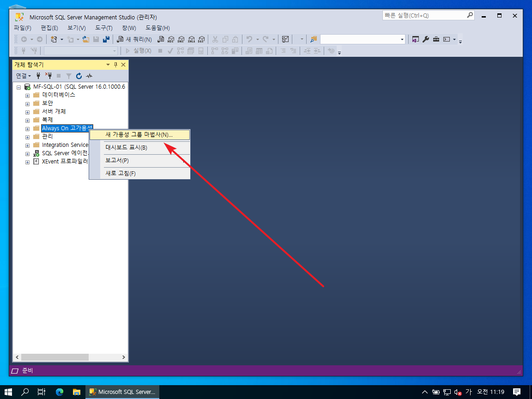This screenshot has width=532, height=399.
Task: Open Windows taskbar search
Action: tap(25, 392)
